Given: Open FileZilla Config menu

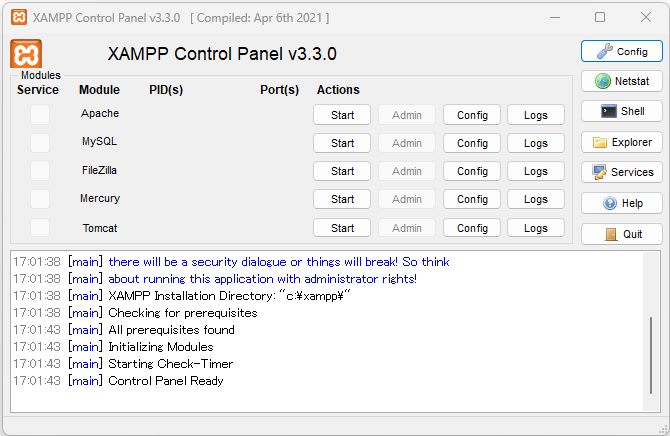Looking at the screenshot, I should pos(472,171).
